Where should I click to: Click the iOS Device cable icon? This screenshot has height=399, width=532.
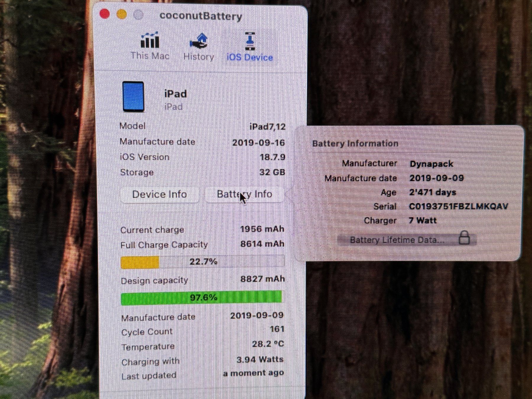click(250, 41)
